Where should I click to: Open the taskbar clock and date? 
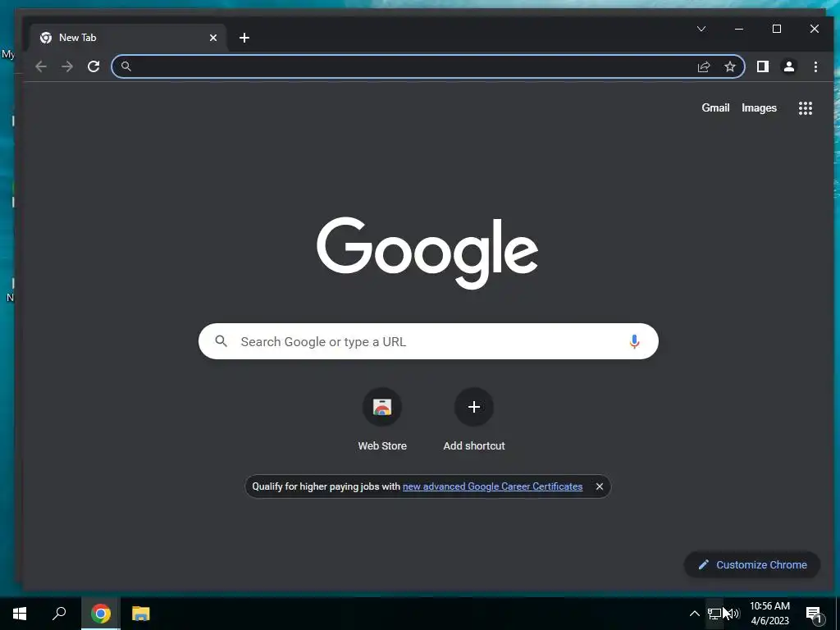(x=769, y=614)
